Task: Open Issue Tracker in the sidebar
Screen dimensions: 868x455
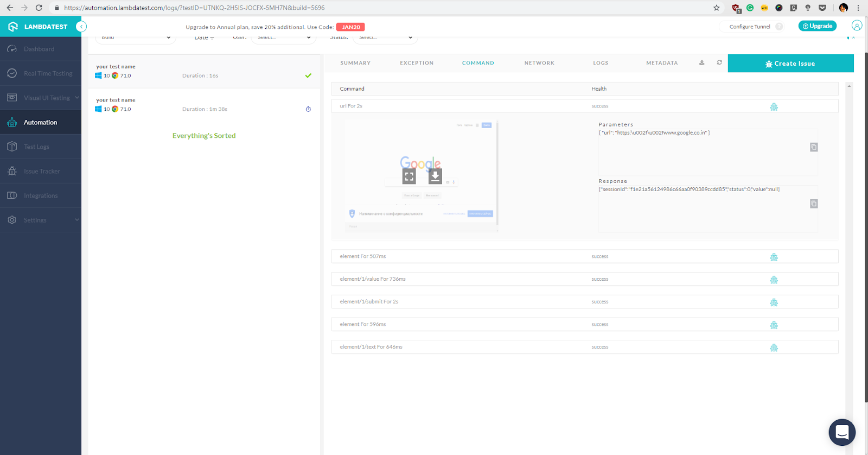Action: coord(41,171)
